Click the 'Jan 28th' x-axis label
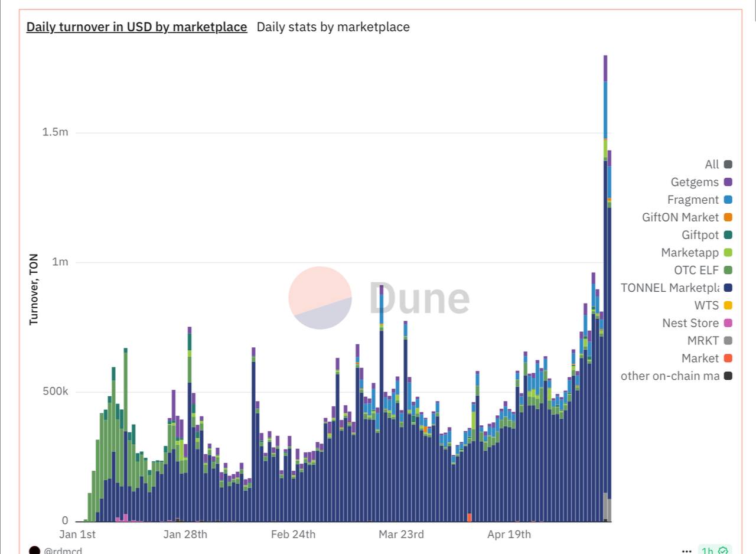 185,535
